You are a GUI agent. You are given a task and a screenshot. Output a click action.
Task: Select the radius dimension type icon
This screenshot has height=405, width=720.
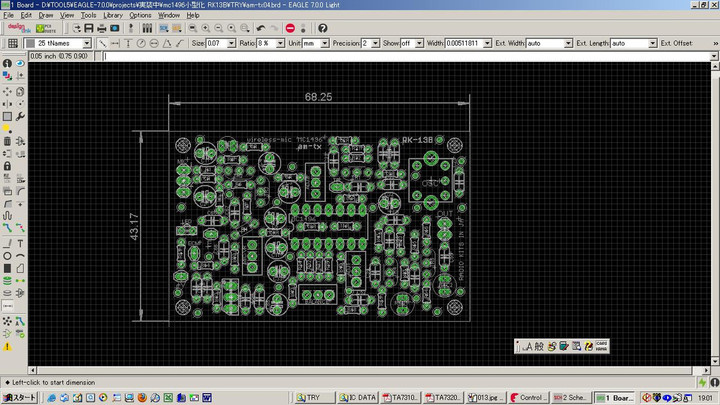click(x=141, y=44)
